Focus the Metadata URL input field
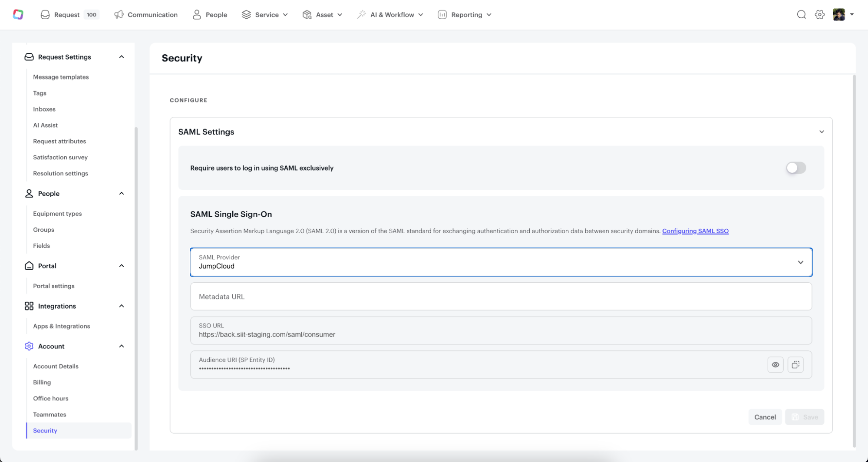The image size is (868, 462). pyautogui.click(x=501, y=297)
